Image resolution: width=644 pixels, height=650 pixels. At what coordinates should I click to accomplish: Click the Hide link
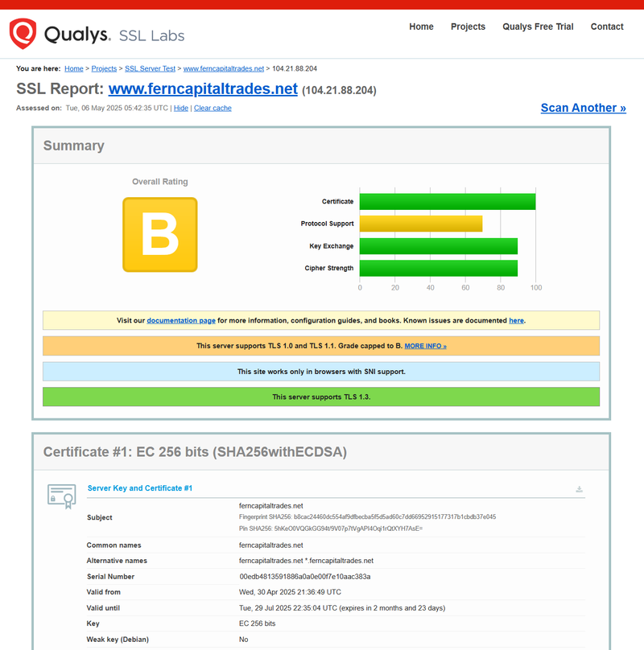[180, 108]
